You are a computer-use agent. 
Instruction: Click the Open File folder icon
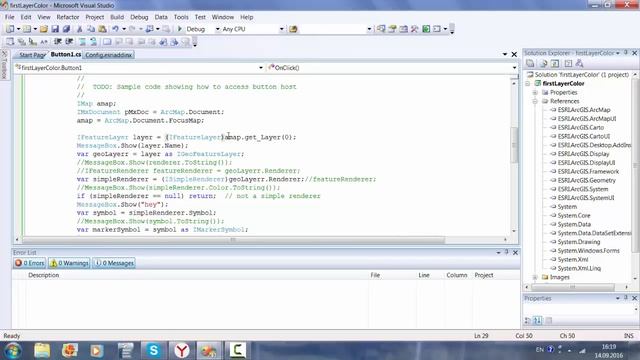[x=44, y=29]
